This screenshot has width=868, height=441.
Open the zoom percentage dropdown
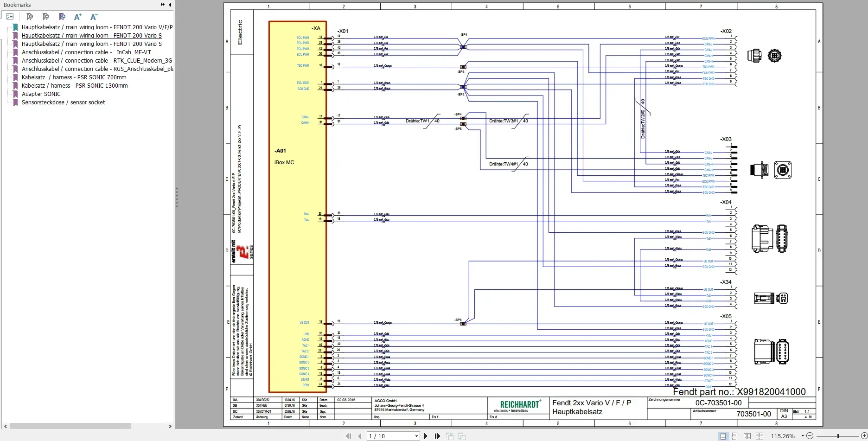pyautogui.click(x=803, y=436)
